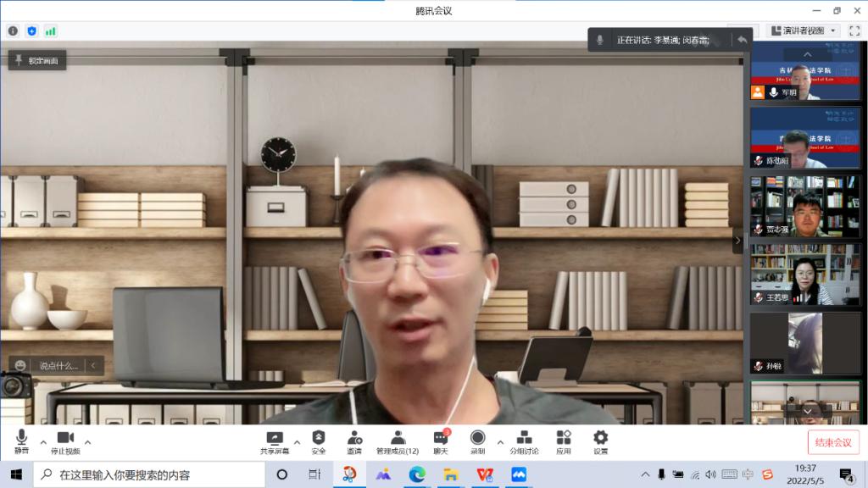This screenshot has width=868, height=488.
Task: Open 管理成员(12) participants panel
Action: pos(398,441)
